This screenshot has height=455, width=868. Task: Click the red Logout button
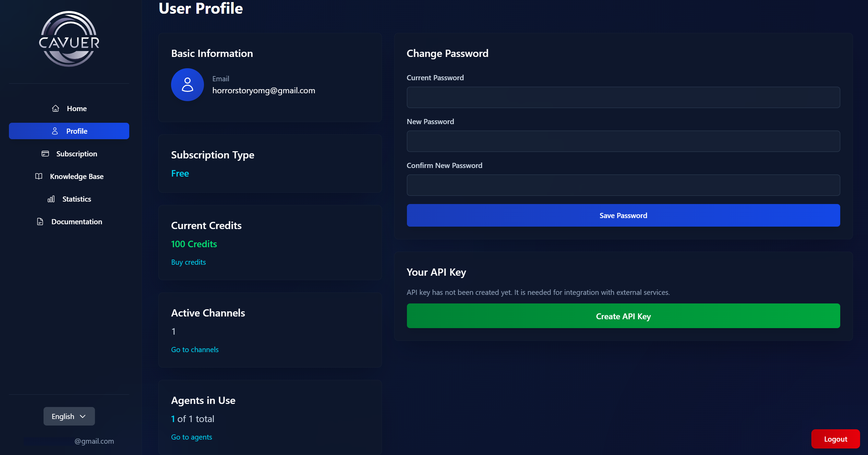(835, 439)
